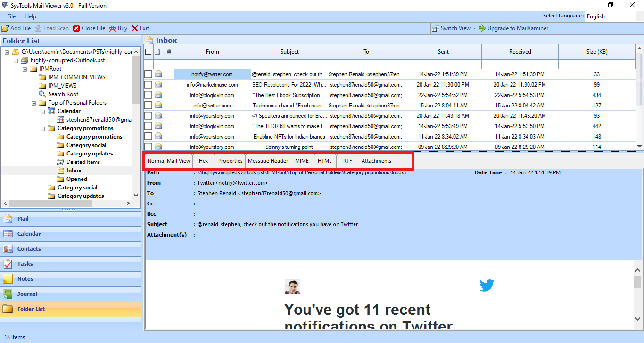Click the Twitter bird logo in preview
644x343 pixels.
pyautogui.click(x=487, y=286)
